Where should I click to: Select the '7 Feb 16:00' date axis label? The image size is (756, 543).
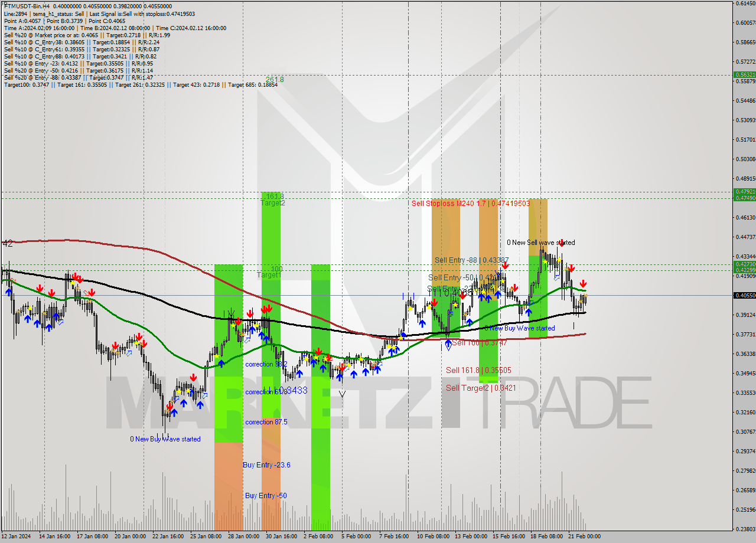[x=393, y=537]
